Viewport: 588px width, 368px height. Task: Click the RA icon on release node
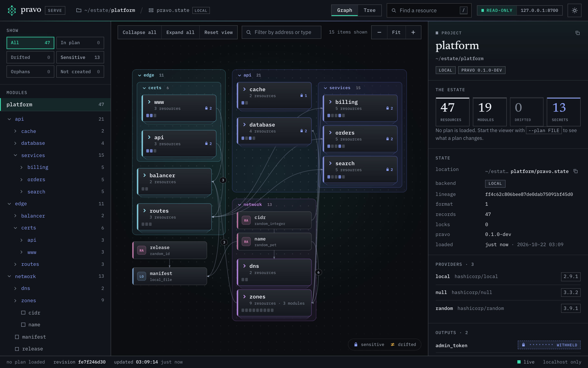[142, 250]
